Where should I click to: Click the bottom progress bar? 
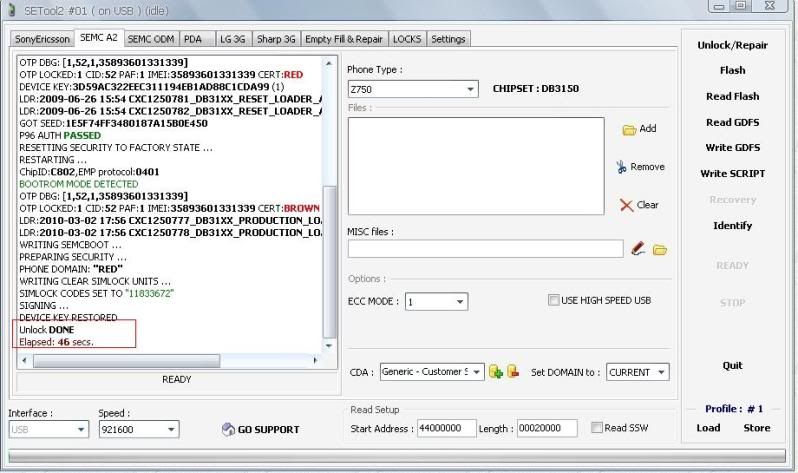(x=397, y=456)
